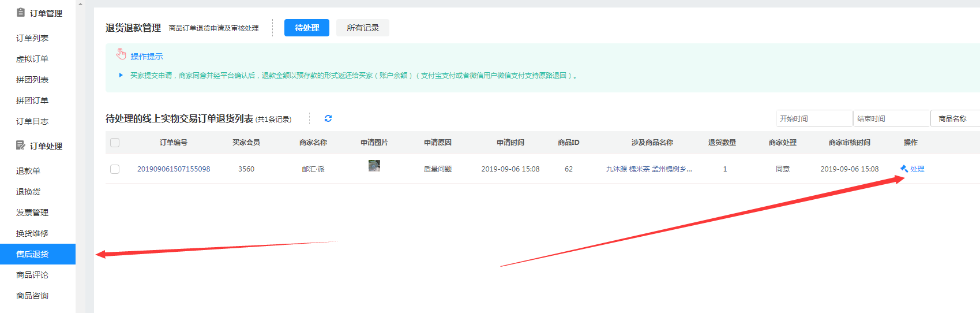The width and height of the screenshot is (980, 313).
Task: Click the 订单管理 clipboard icon in sidebar
Action: pyautogui.click(x=21, y=13)
